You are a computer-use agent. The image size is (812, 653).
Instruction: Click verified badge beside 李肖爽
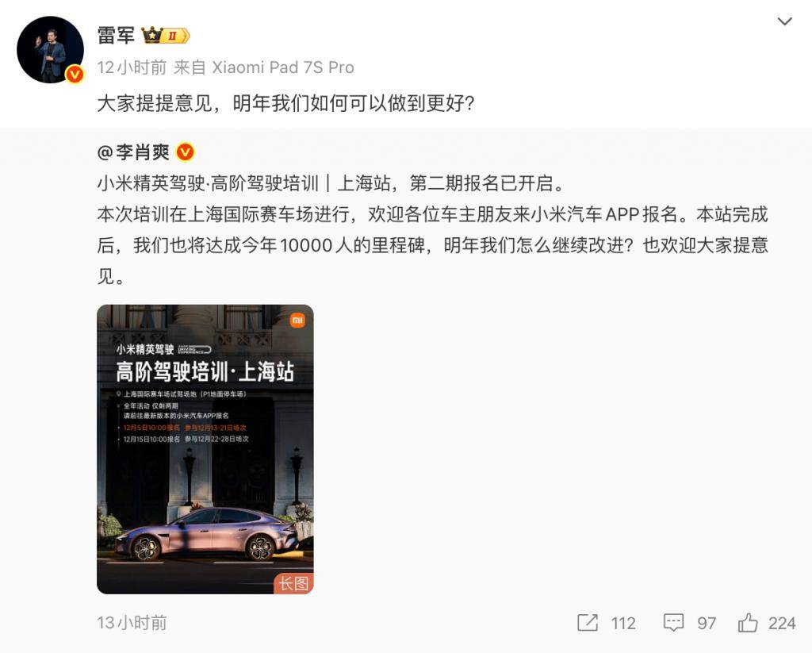186,152
